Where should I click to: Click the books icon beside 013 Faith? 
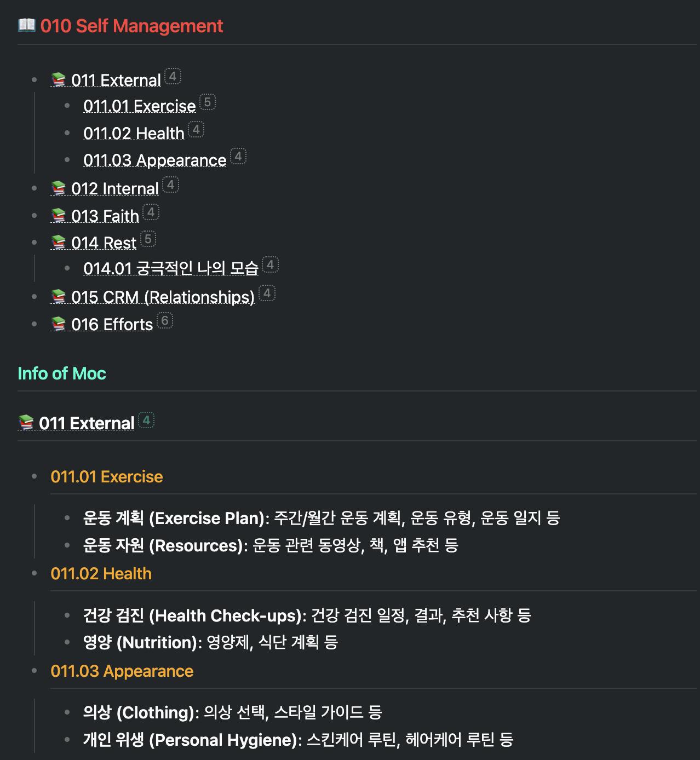coord(59,216)
